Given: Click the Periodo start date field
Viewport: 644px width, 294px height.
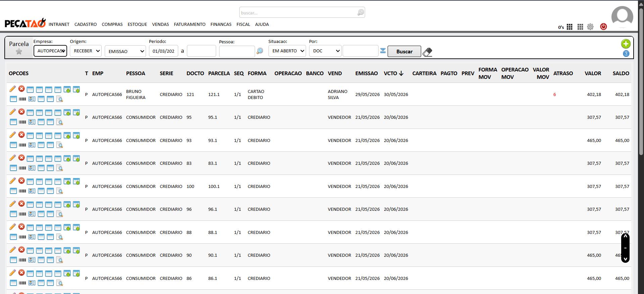Looking at the screenshot, I should pos(163,51).
